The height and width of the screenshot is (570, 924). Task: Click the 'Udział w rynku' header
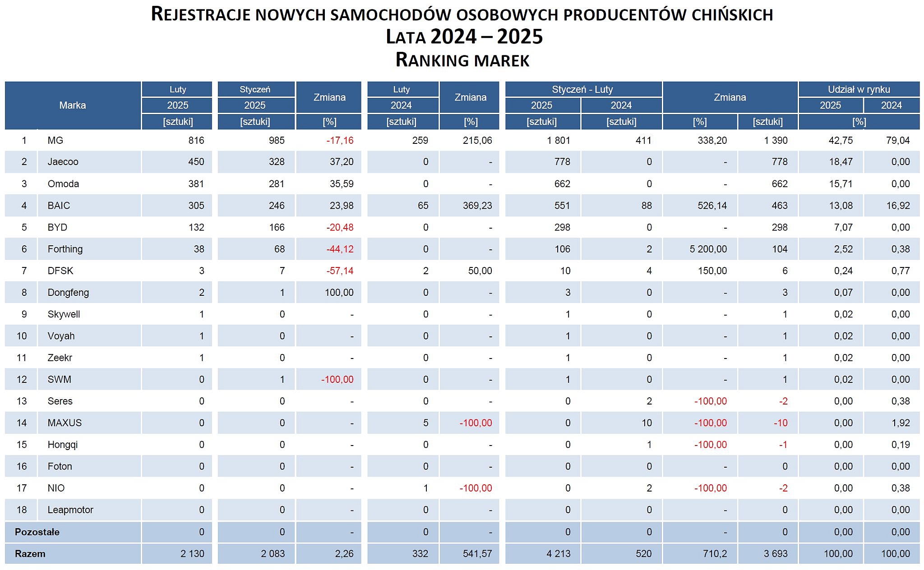pos(859,89)
